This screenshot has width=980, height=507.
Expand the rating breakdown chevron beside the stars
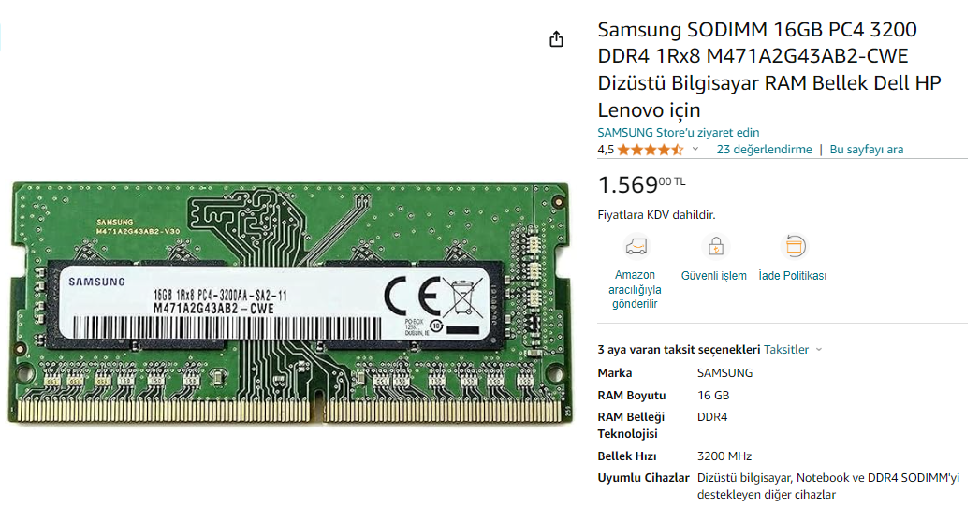click(x=695, y=150)
